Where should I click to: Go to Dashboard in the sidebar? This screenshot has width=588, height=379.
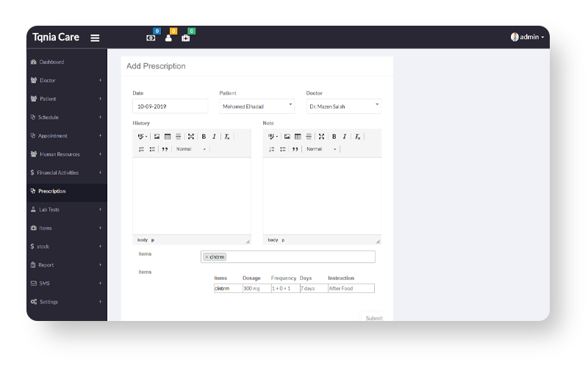51,62
